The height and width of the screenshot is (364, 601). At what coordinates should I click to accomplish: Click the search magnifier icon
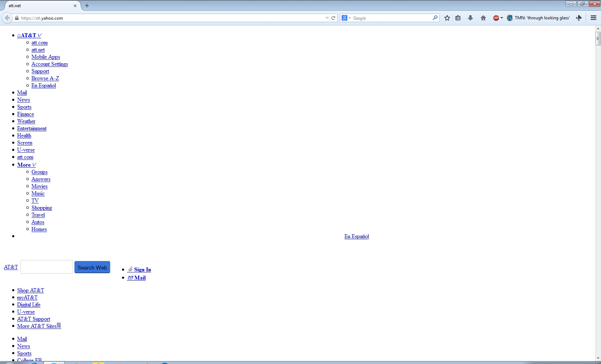tap(435, 18)
